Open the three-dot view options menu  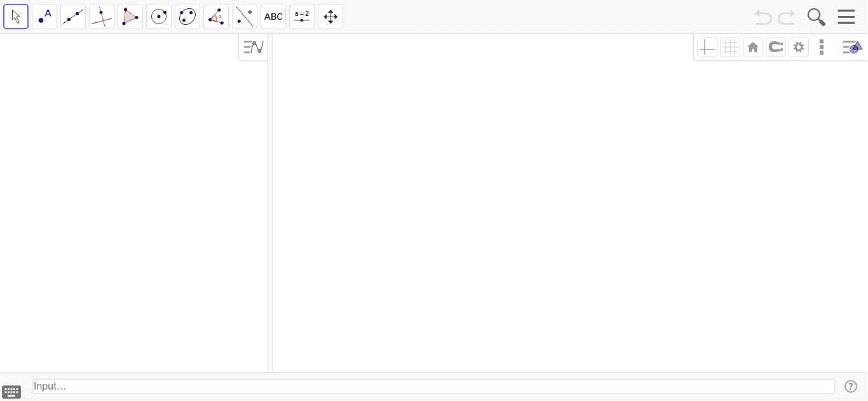pyautogui.click(x=822, y=47)
